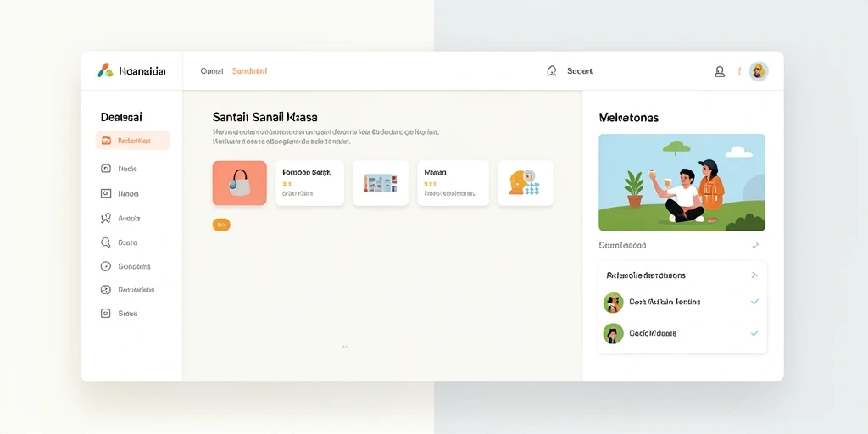Click the Melcetones panel heading
The image size is (868, 434).
coord(629,118)
